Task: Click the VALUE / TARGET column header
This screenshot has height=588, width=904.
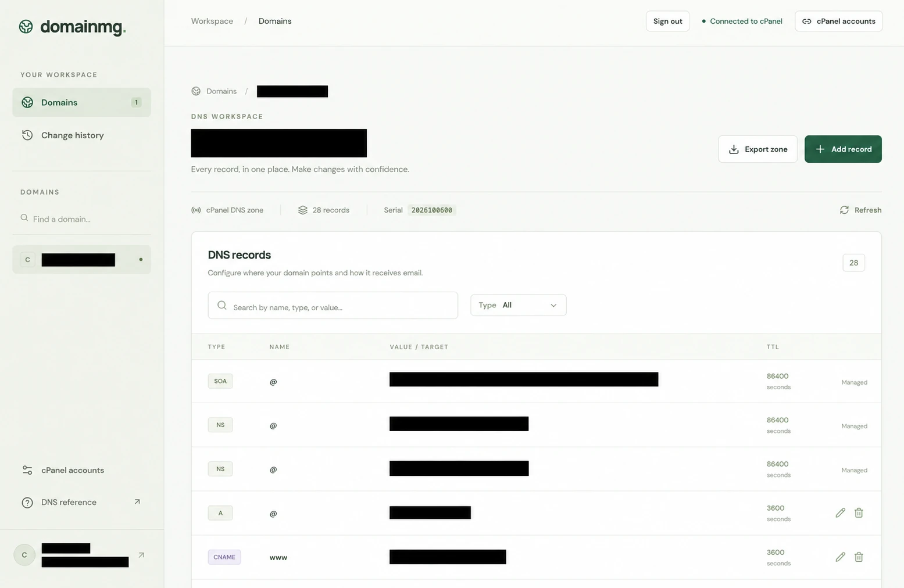Action: [419, 347]
